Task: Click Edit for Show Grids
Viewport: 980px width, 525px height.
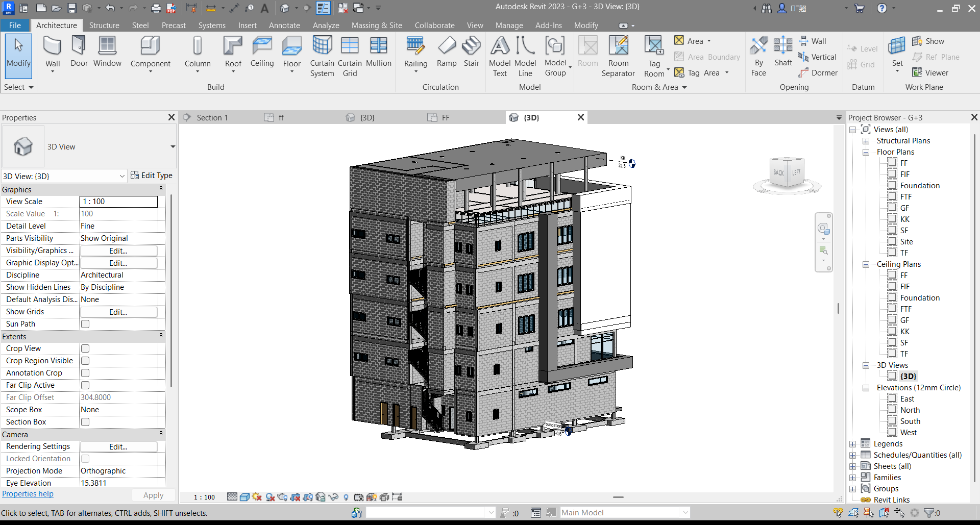Action: coord(118,312)
